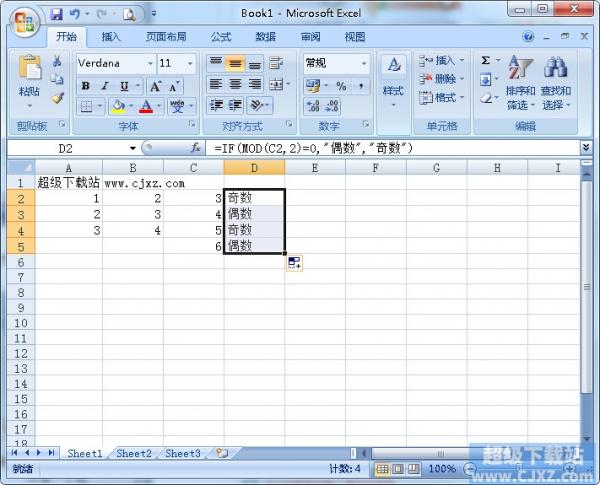Expand the formula bar

click(586, 147)
